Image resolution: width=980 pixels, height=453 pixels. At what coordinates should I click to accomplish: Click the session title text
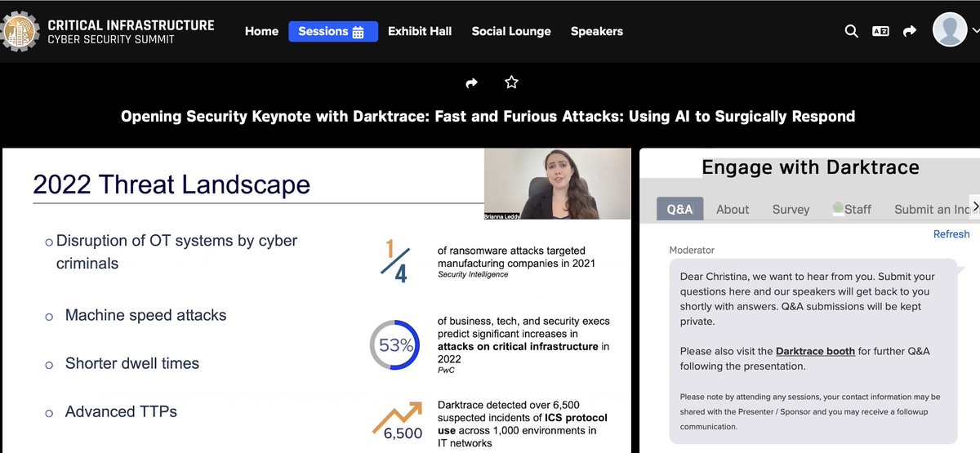488,116
